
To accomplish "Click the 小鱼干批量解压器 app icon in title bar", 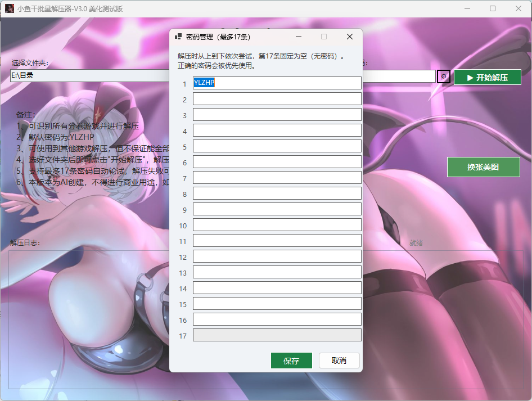I will click(x=10, y=8).
